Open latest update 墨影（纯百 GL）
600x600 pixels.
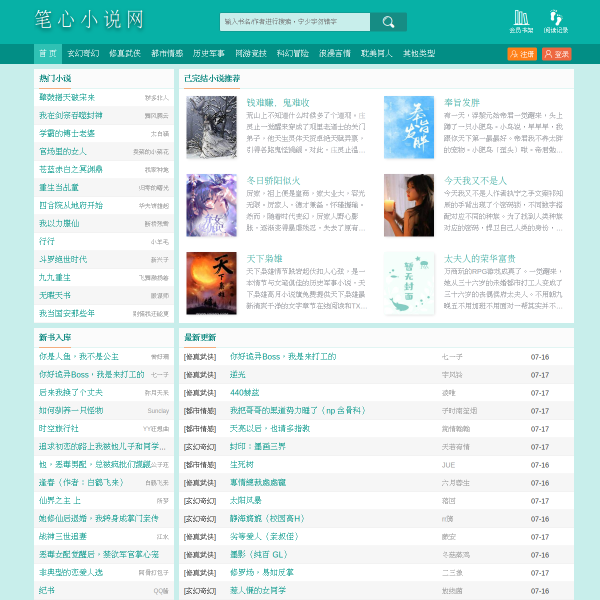click(x=258, y=554)
